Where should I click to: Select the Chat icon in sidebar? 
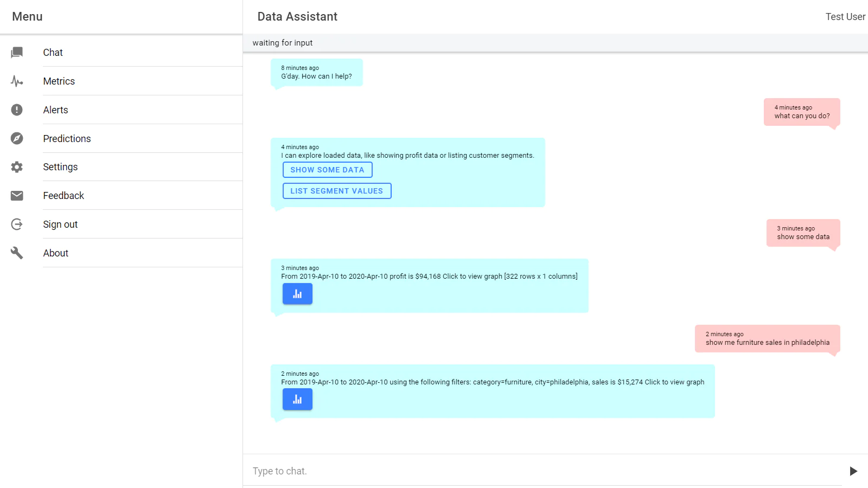click(17, 52)
